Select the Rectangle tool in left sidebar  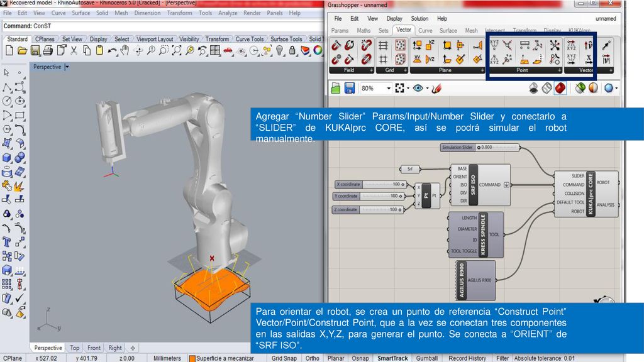pos(19,116)
